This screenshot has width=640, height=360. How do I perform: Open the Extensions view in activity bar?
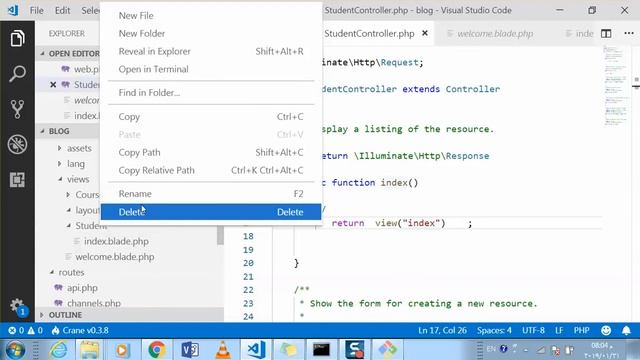[17, 180]
